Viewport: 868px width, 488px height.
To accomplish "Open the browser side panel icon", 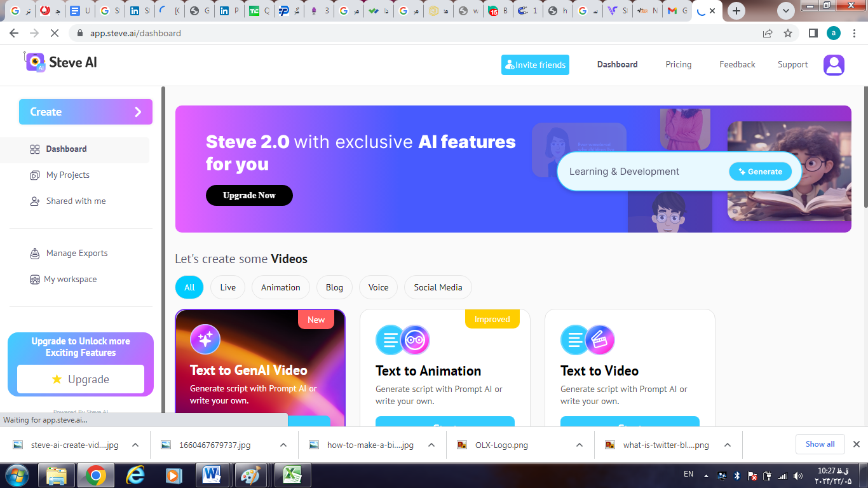I will pyautogui.click(x=813, y=33).
